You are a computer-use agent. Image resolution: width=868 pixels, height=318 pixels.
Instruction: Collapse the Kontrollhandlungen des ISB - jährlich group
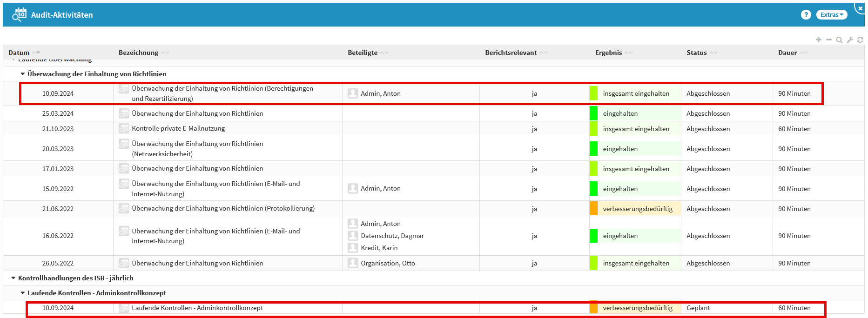click(13, 278)
